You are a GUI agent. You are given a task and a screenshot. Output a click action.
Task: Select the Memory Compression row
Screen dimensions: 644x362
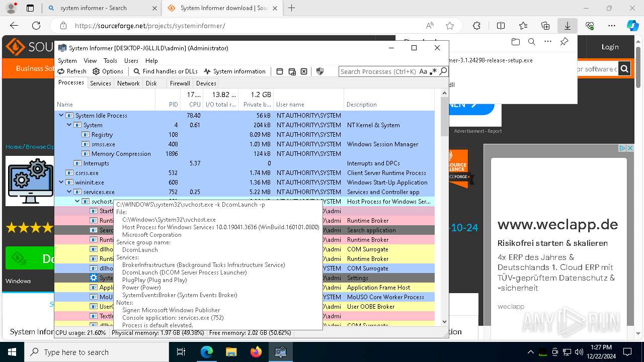[x=245, y=153]
